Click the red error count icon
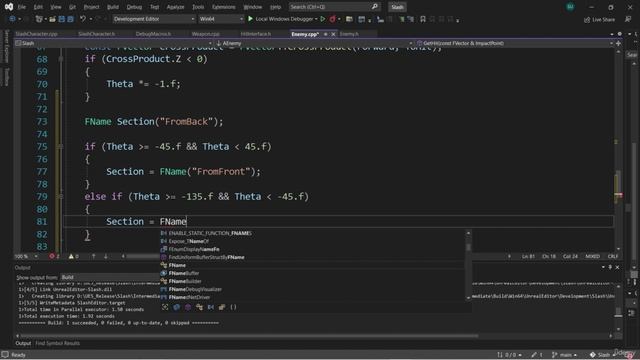The height and width of the screenshot is (360, 640). (x=52, y=256)
